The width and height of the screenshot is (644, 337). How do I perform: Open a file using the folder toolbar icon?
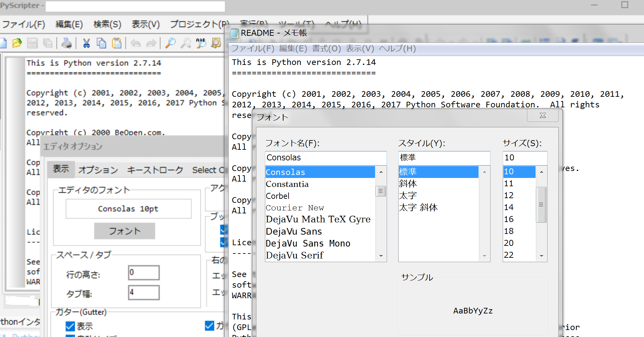[x=17, y=43]
